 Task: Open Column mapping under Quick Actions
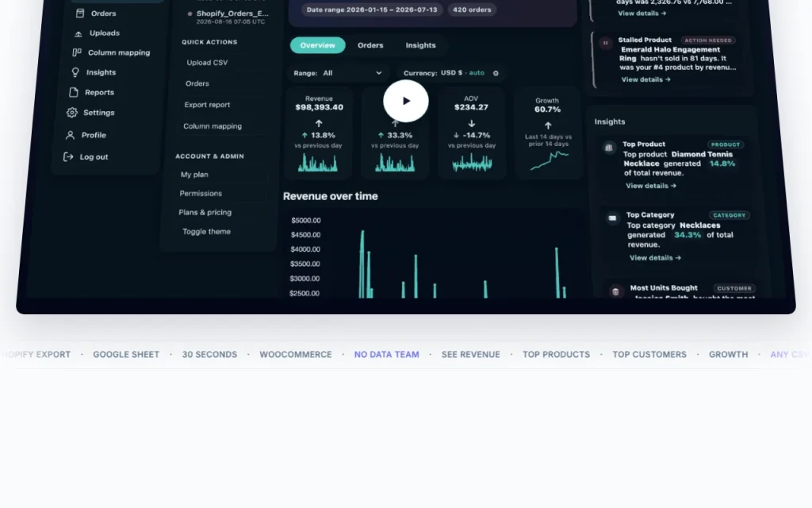(213, 126)
